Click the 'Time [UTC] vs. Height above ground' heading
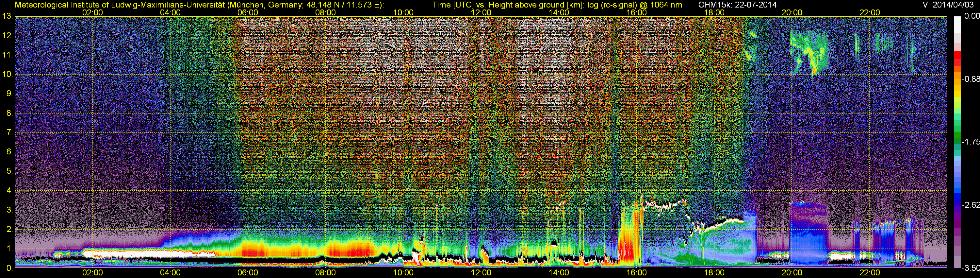 (x=557, y=5)
